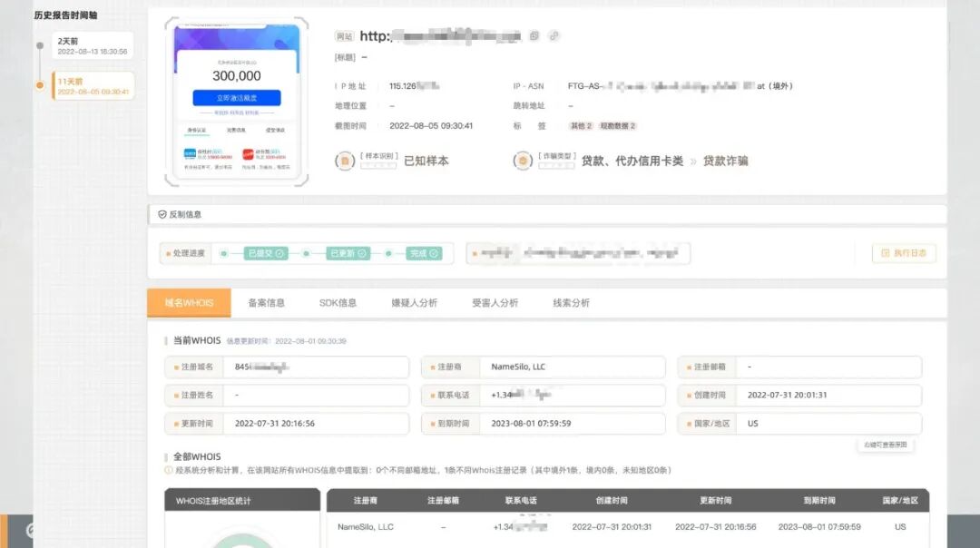Click the registered domain field starting with 845
Screen dimensions: 980x548
(287, 367)
